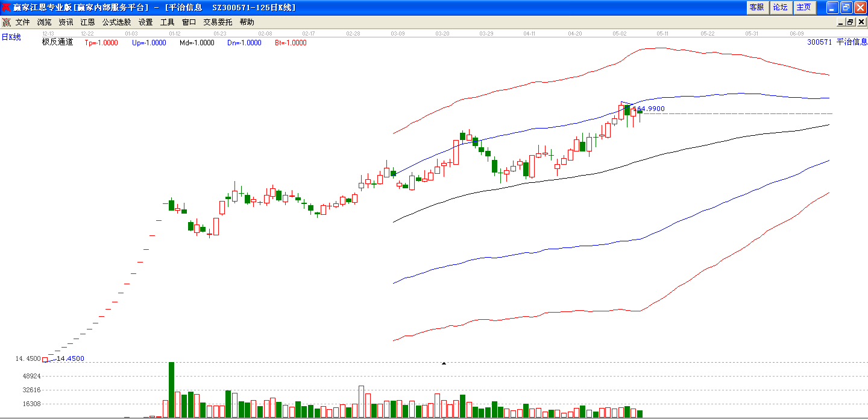Open the 江恩 menu
The height and width of the screenshot is (420, 868).
click(87, 22)
